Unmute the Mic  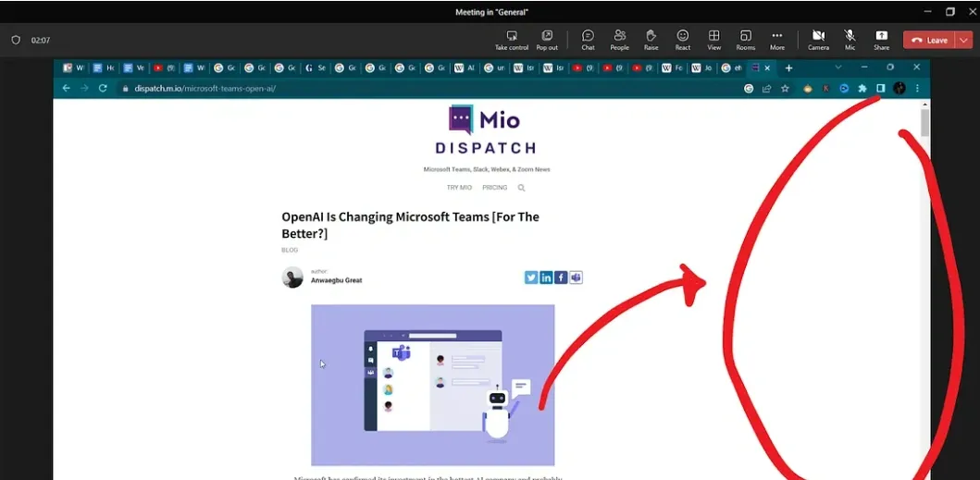coord(850,40)
